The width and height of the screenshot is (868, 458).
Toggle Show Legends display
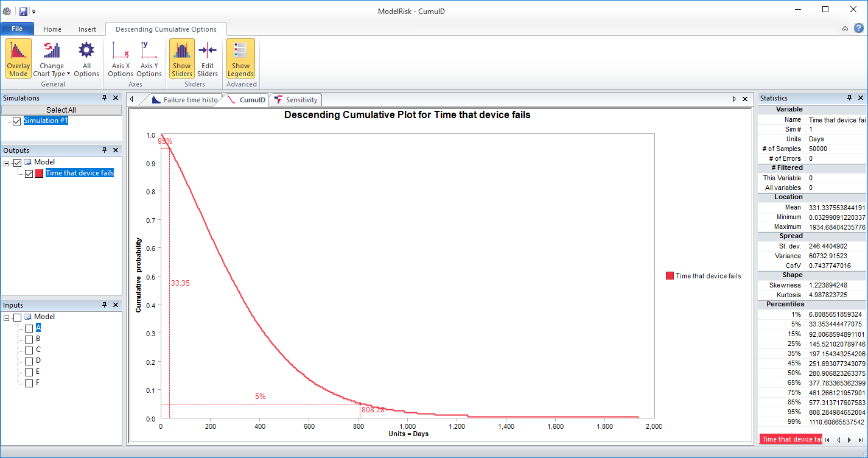pyautogui.click(x=240, y=58)
